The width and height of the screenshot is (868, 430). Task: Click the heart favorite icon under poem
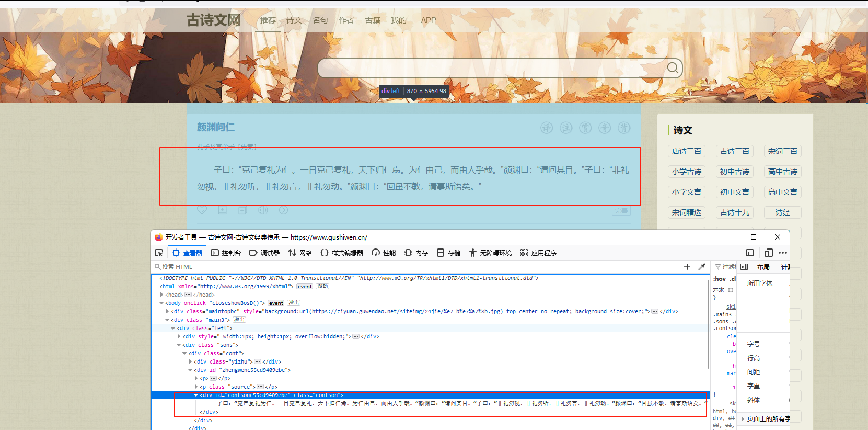pyautogui.click(x=202, y=210)
